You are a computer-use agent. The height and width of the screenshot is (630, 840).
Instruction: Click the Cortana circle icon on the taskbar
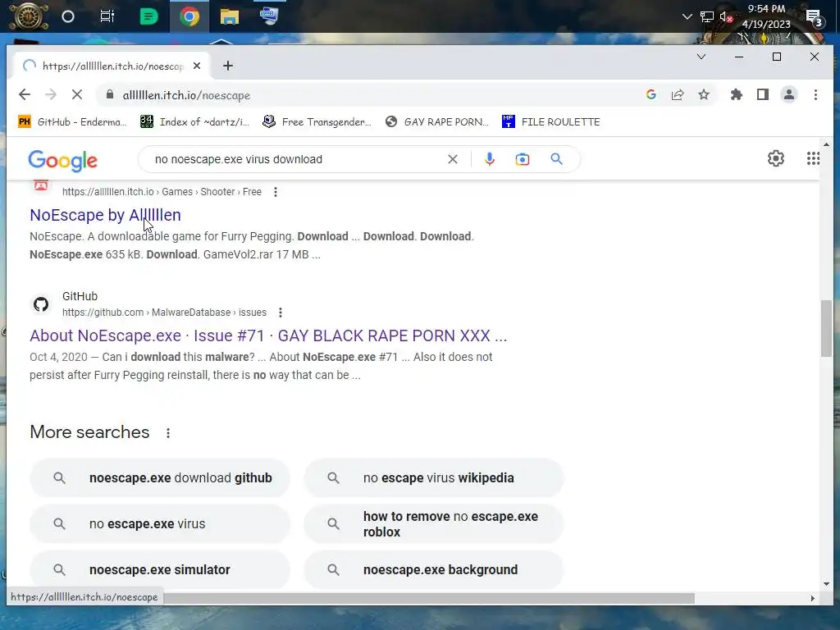(68, 16)
